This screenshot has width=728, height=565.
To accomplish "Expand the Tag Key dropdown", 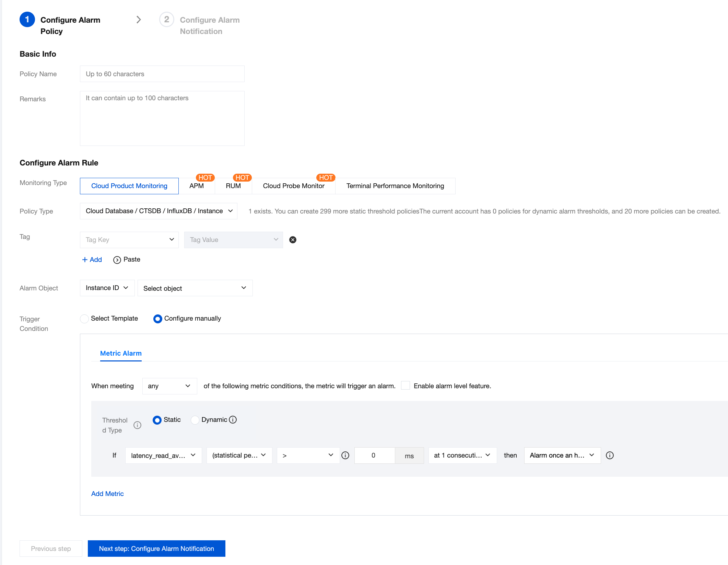I will pos(129,240).
